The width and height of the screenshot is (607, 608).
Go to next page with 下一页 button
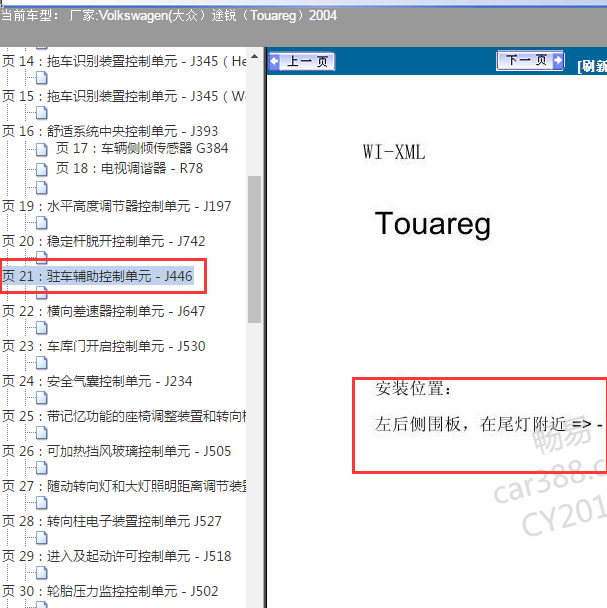coord(530,60)
